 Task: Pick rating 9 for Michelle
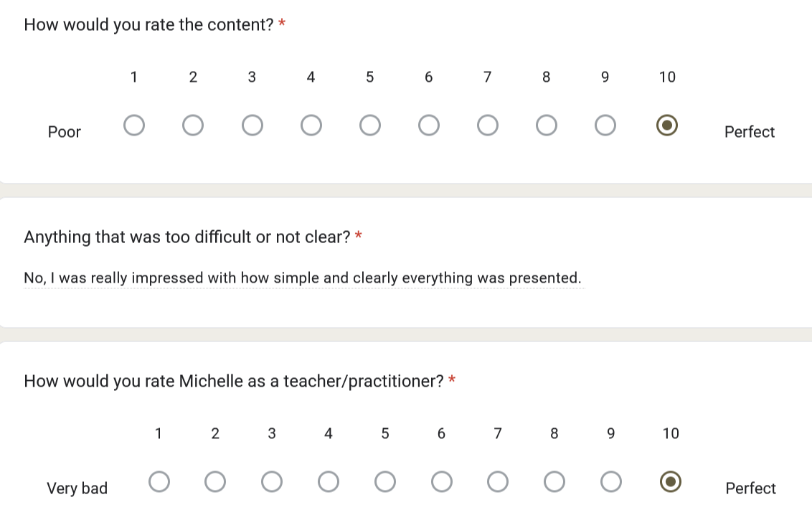611,482
